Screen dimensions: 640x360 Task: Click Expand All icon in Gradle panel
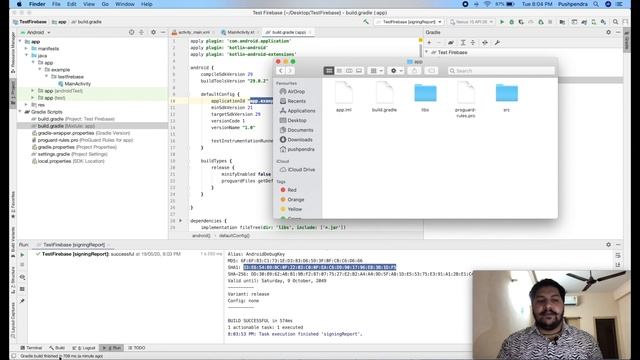coord(463,42)
